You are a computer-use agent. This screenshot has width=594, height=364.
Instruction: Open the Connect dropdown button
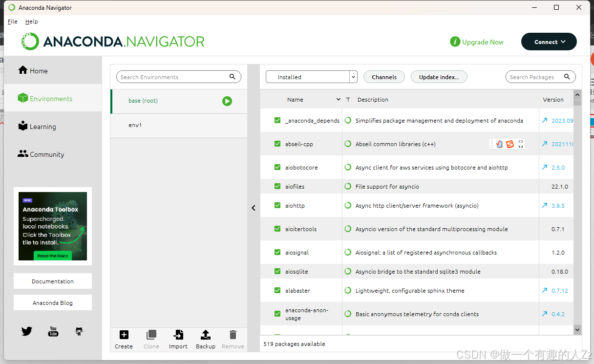(549, 42)
